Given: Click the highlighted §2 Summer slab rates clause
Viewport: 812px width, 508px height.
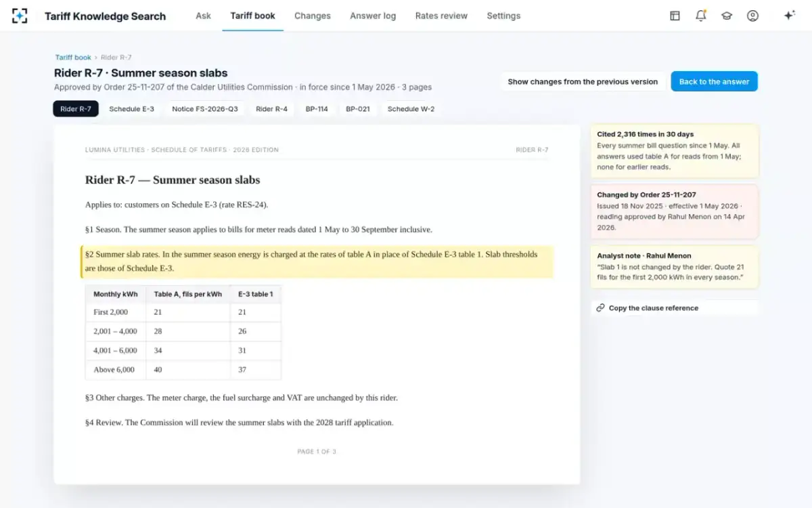Looking at the screenshot, I should pos(317,261).
